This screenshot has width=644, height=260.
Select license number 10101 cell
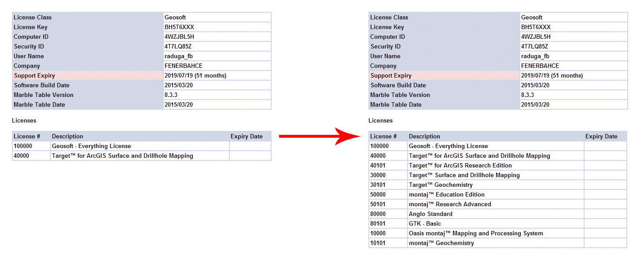point(388,243)
